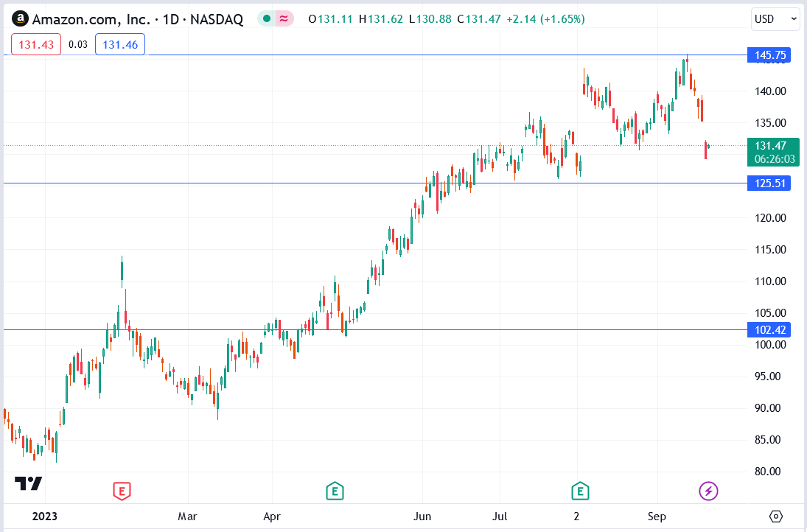Click the 110.00 price axis label

[x=770, y=281]
